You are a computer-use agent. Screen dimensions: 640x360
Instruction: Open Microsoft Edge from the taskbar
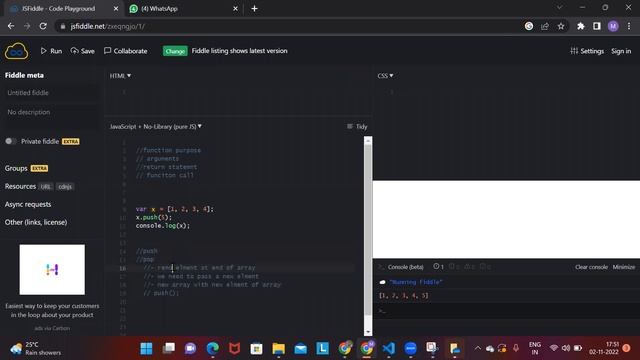[x=212, y=349]
